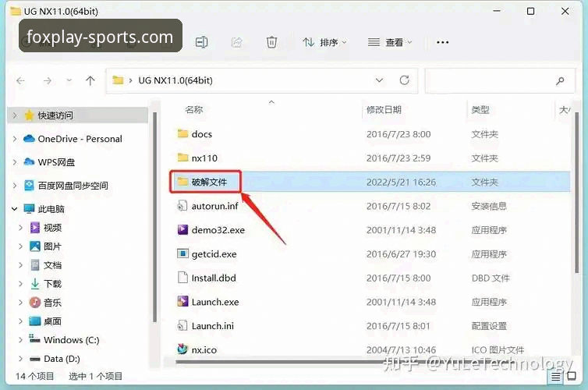
Task: Click the search box
Action: tap(500, 80)
